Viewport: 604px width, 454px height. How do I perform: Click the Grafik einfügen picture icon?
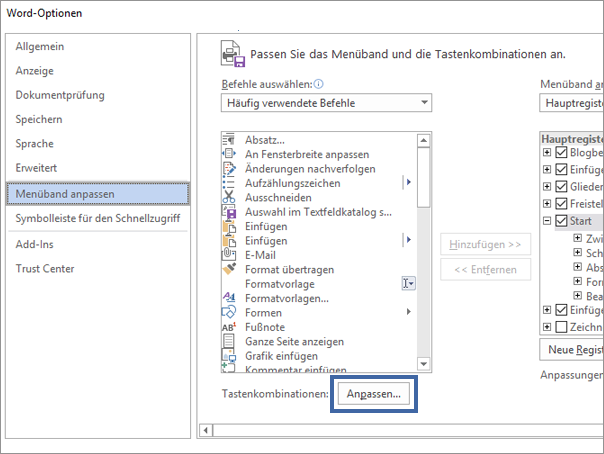click(x=229, y=355)
